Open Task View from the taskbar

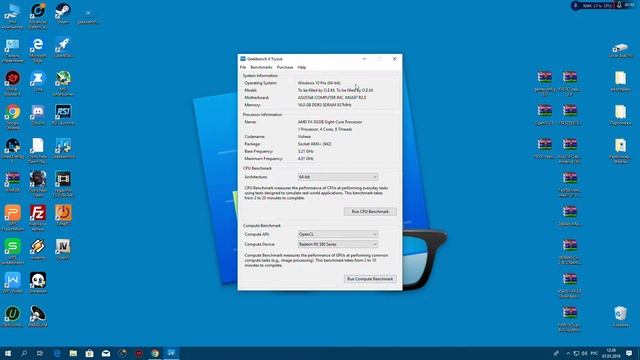coord(40,353)
